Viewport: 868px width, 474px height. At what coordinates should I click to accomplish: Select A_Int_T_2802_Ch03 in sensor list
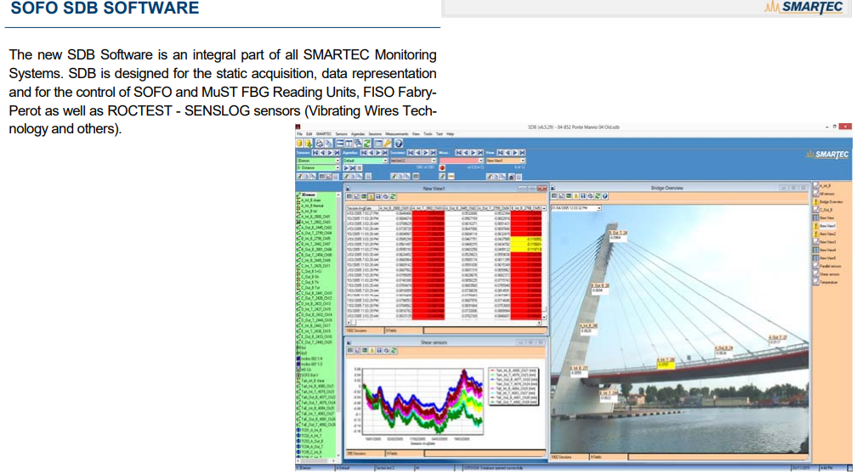point(315,222)
